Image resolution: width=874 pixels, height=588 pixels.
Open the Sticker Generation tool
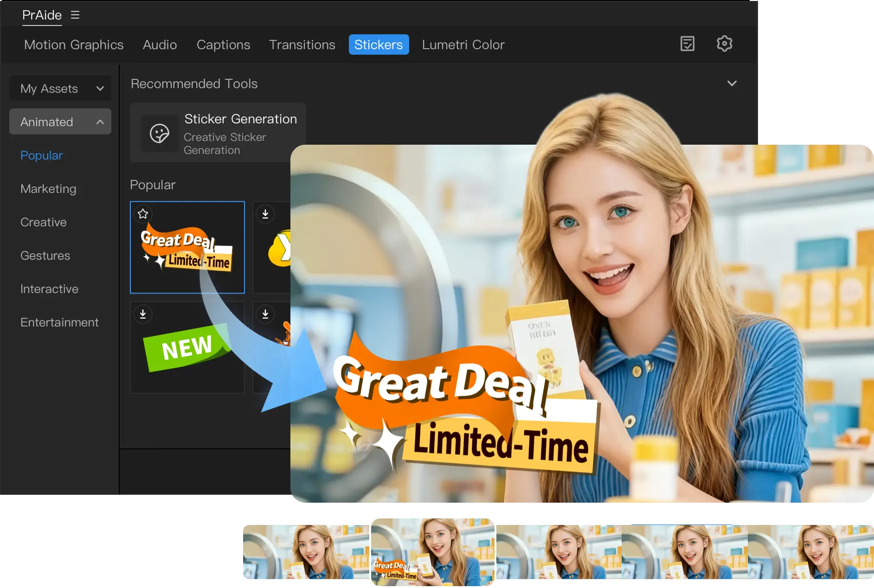pyautogui.click(x=218, y=133)
